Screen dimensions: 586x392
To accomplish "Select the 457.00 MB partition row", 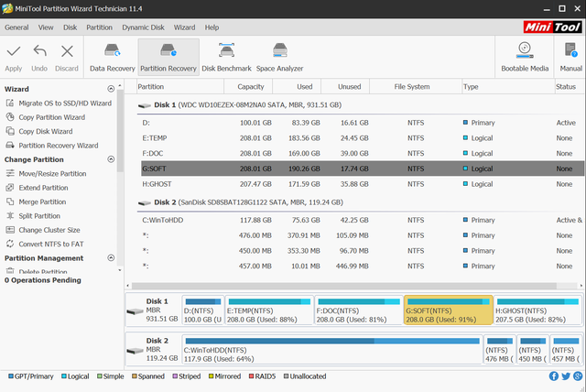I will tap(363, 267).
